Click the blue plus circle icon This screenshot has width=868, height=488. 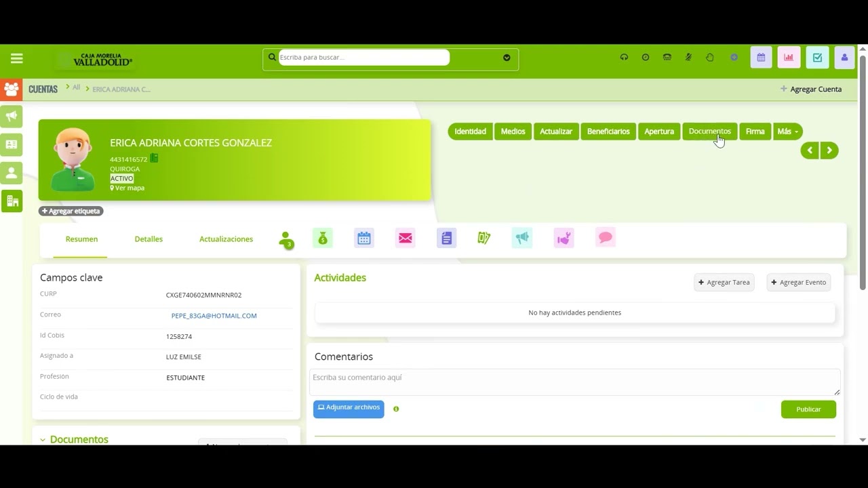point(734,58)
